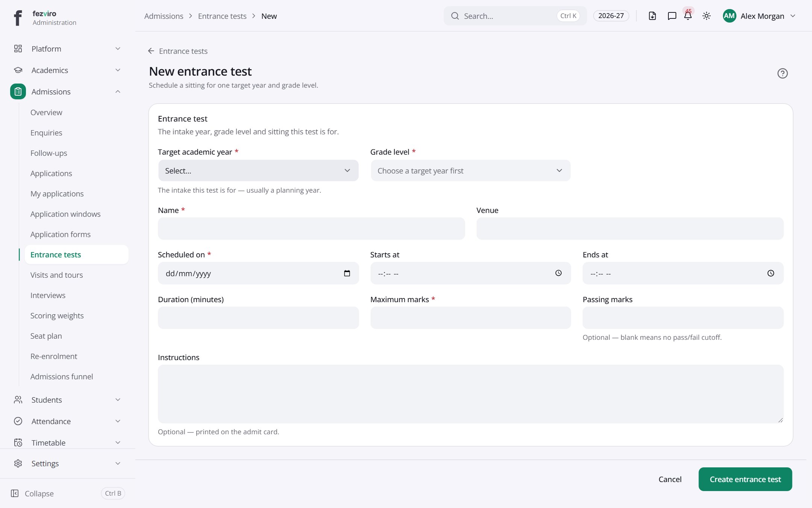Expand the Academics sidebar section
Viewport: 812px width, 508px height.
[x=118, y=70]
